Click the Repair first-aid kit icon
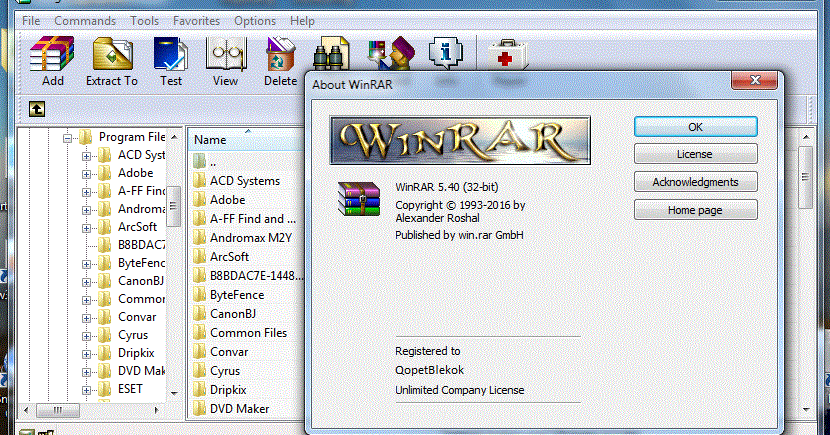Screen dimensions: 830x435 507,53
